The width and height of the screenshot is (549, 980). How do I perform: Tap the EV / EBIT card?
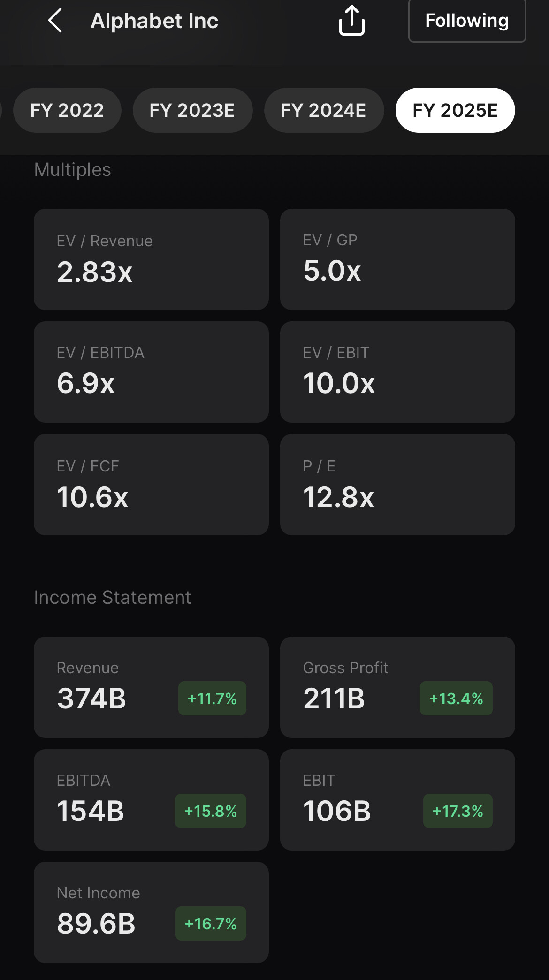coord(397,372)
